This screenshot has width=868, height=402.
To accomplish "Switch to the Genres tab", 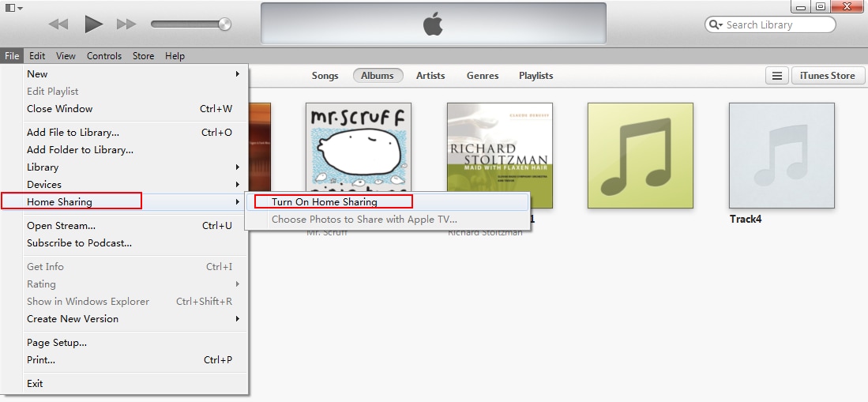I will pos(483,76).
